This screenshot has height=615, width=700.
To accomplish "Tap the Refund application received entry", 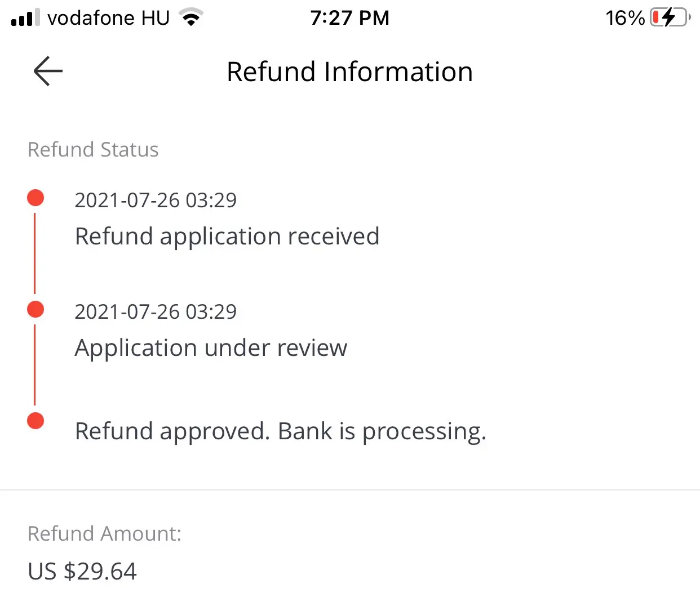I will (227, 237).
